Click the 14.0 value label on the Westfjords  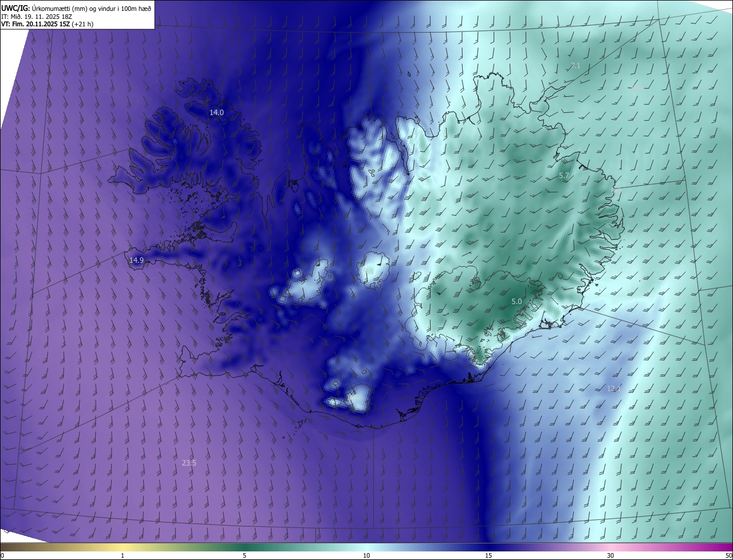pos(216,113)
